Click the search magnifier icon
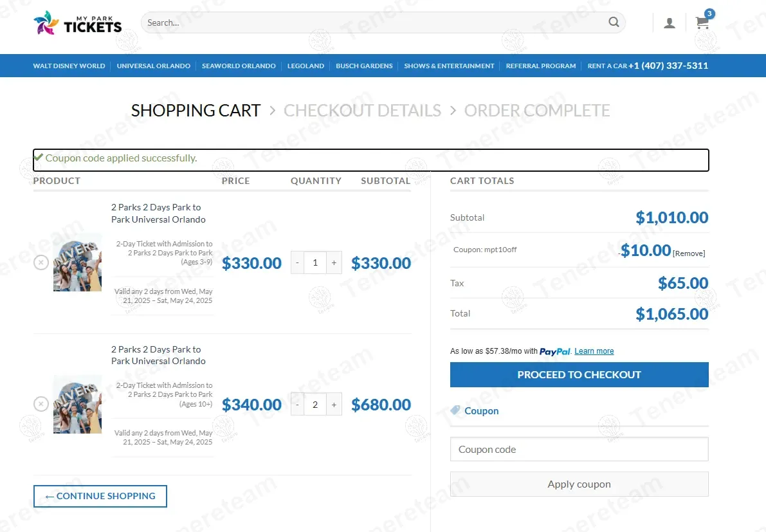Viewport: 766px width, 532px height. [614, 23]
